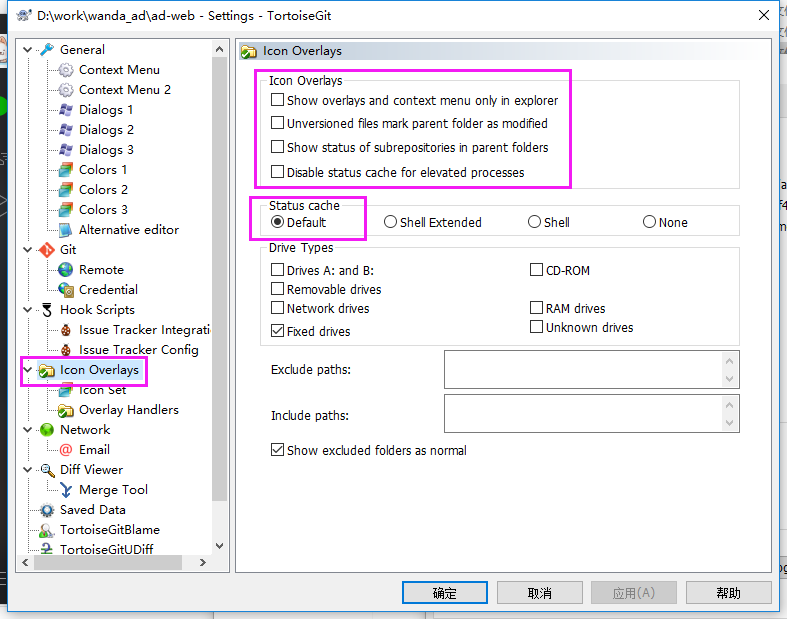Click the Alternative editor icon
The width and height of the screenshot is (787, 619).
tap(66, 230)
